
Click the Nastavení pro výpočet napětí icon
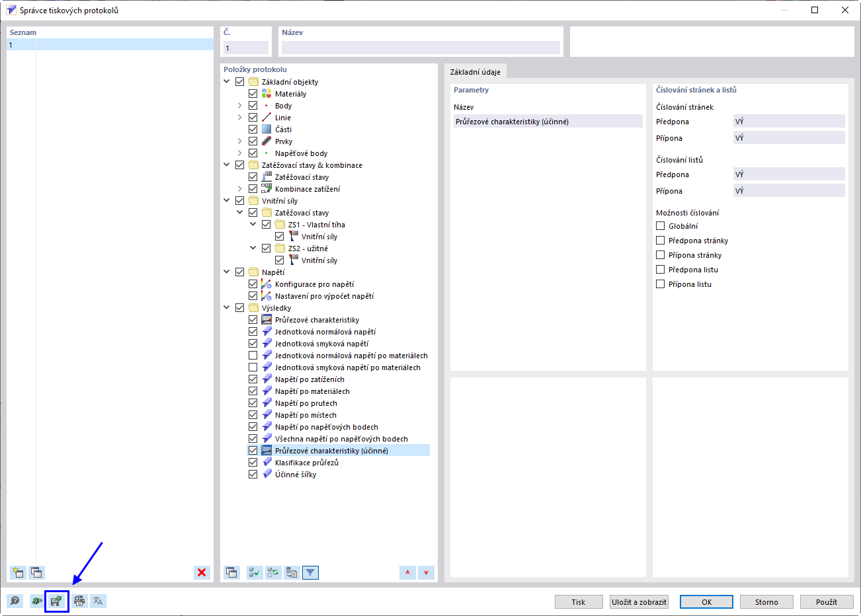(266, 296)
